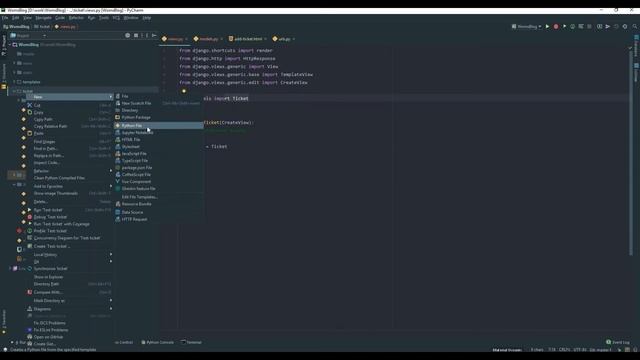
Task: Select Find in Path... in context menu
Action: [x=69, y=149]
